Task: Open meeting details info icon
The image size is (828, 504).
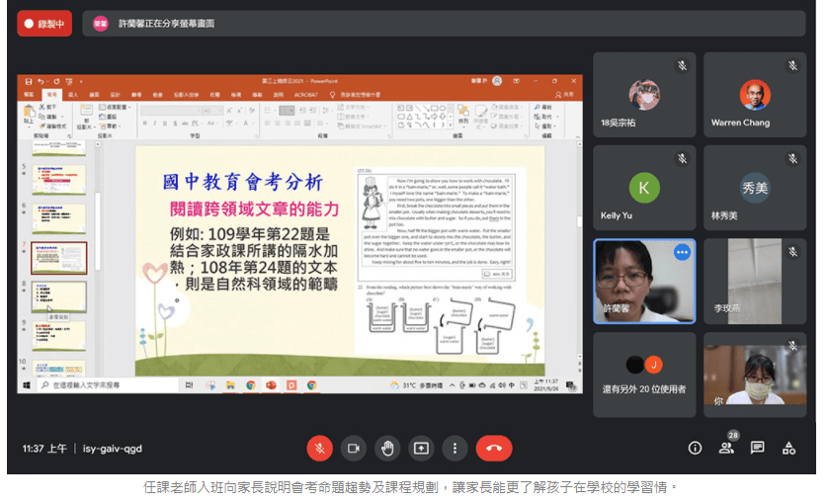Action: [x=695, y=448]
